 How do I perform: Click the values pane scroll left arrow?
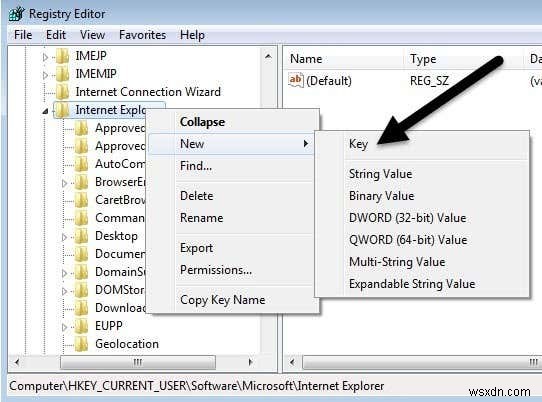(292, 362)
